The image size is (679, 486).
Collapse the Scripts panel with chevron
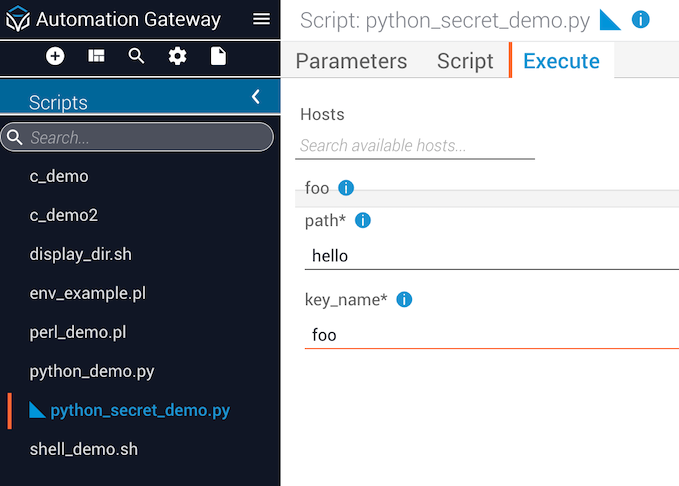pyautogui.click(x=255, y=97)
